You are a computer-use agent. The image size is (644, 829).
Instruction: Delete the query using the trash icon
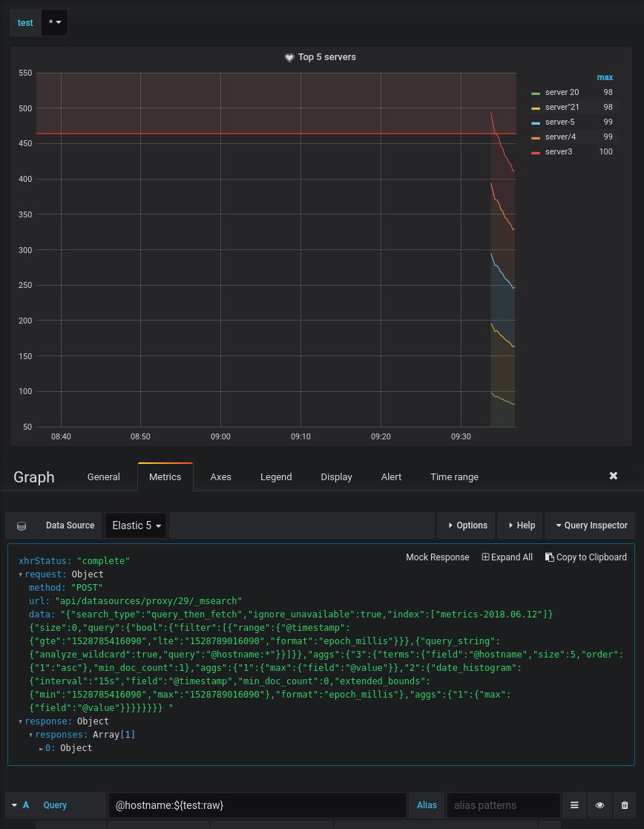(625, 805)
